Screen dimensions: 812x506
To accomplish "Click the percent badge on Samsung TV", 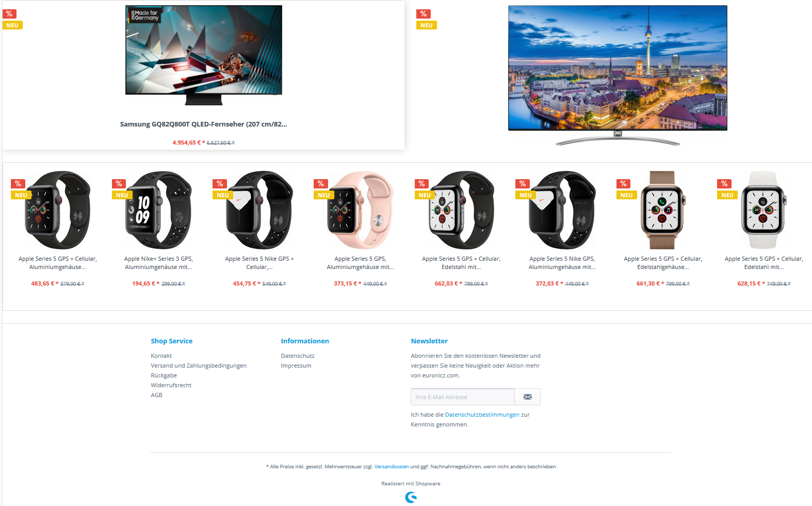I will (9, 14).
